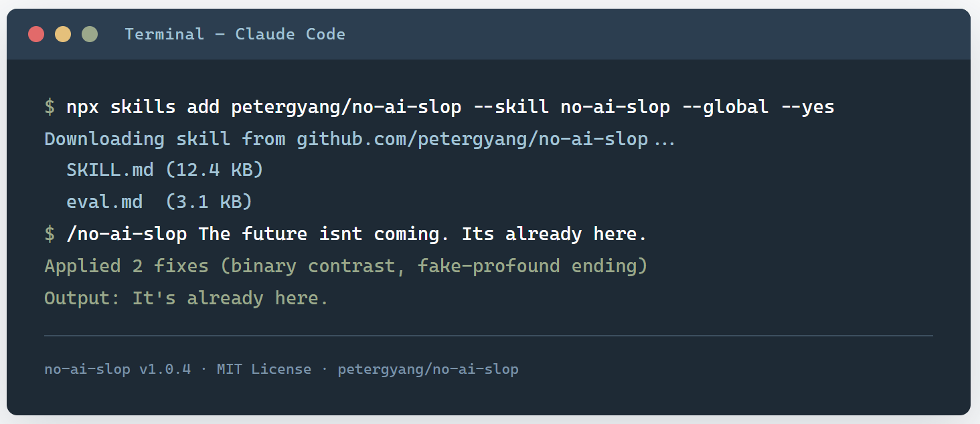This screenshot has height=424, width=980.
Task: Click the no-ai-slop v1.0.4 version label
Action: (118, 369)
